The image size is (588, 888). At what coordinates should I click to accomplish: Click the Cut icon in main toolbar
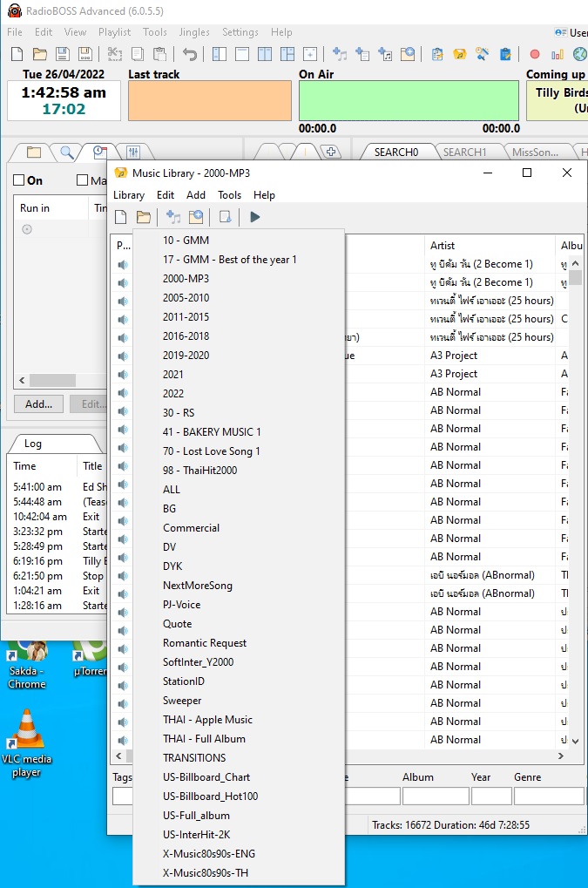[115, 54]
